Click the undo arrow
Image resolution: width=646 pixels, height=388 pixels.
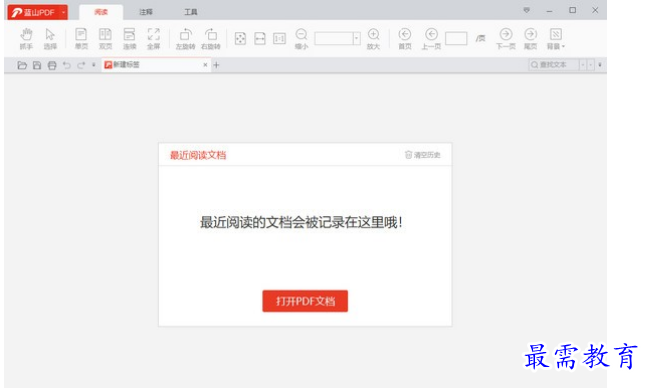67,65
